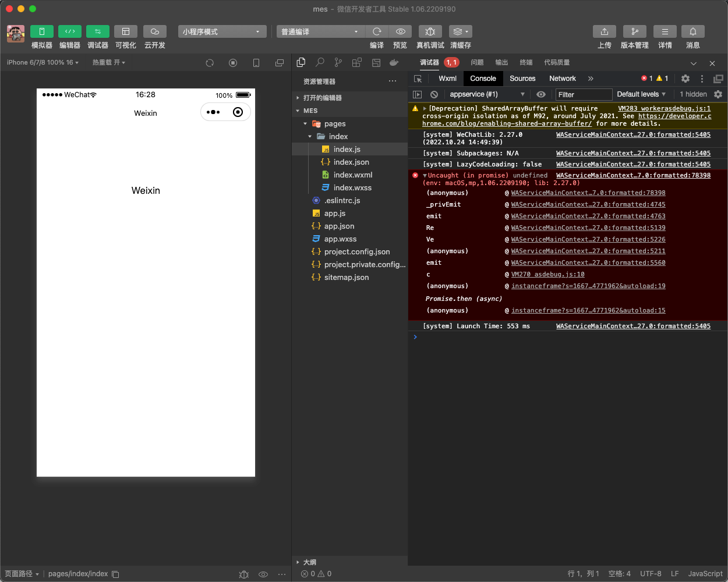728x582 pixels.
Task: Start real device debugging
Action: [430, 31]
